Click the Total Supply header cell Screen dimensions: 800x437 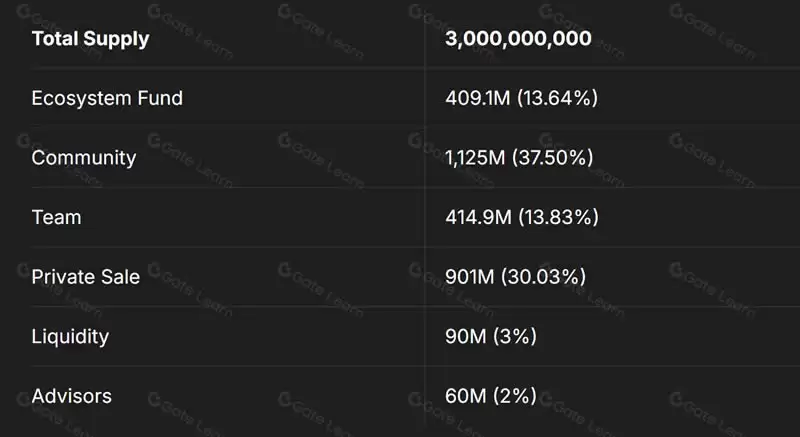click(90, 40)
